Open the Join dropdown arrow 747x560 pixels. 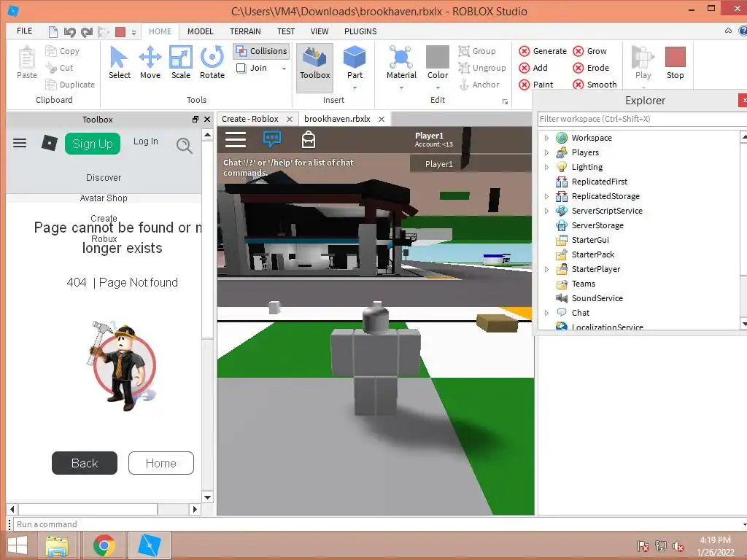point(284,69)
